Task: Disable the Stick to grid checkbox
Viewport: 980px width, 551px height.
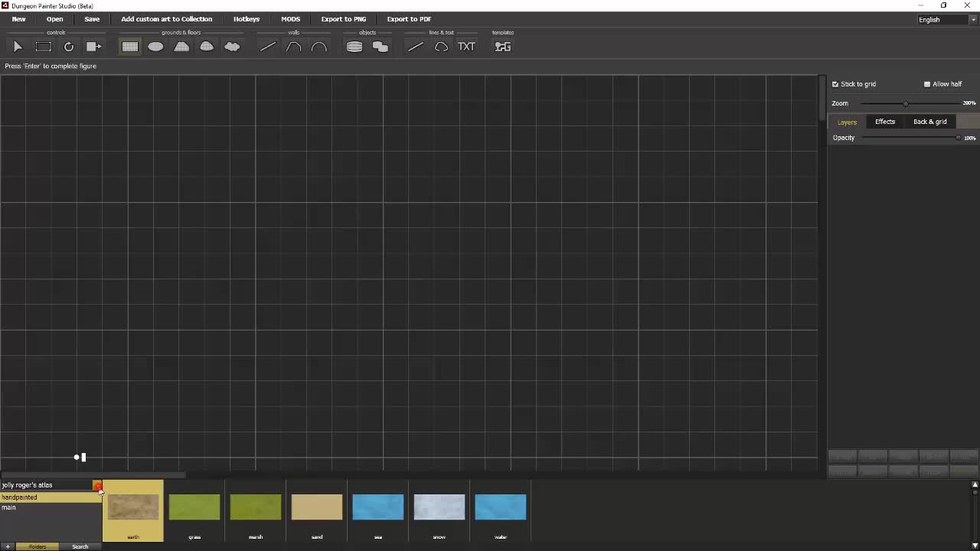Action: tap(835, 84)
